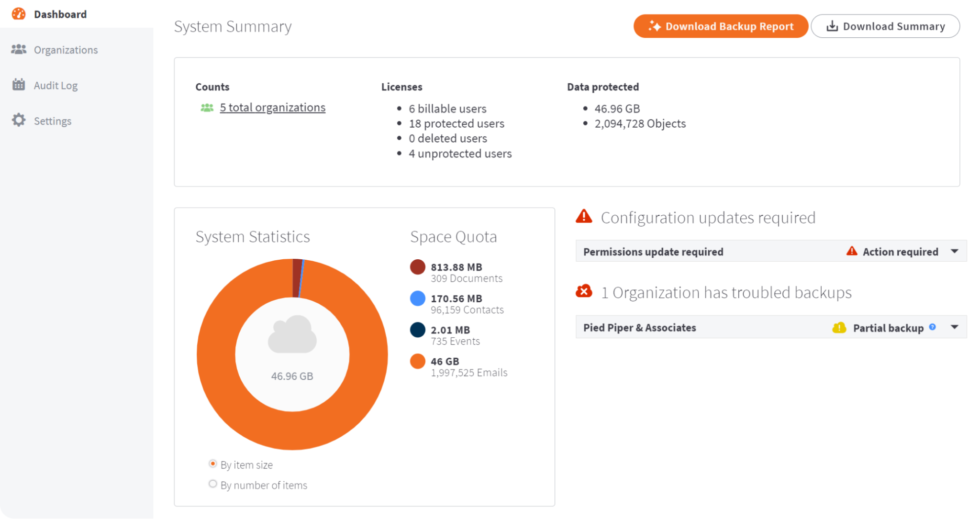
Task: Click the yellow warning icon beside Partial backup
Action: point(839,328)
